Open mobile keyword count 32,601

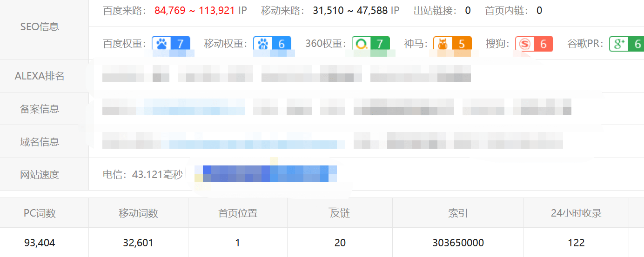138,243
